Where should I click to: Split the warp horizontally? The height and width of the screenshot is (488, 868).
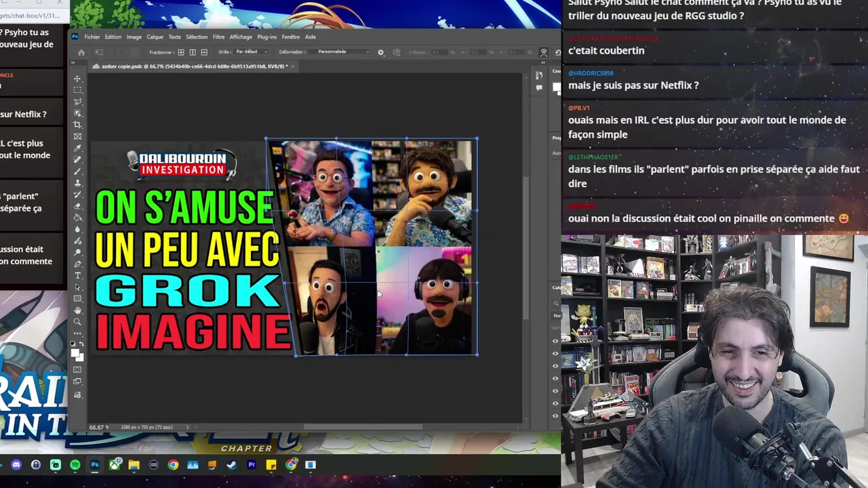pos(204,52)
